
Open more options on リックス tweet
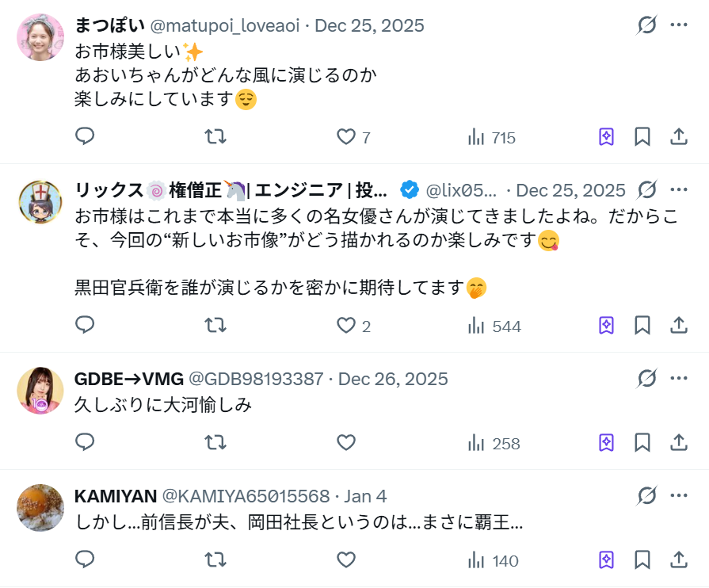pyautogui.click(x=679, y=190)
